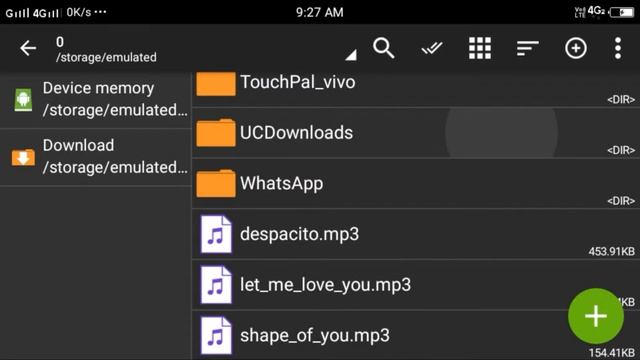Tap the 9:27 AM clock
Viewport: 640px width, 360px height.
(x=320, y=12)
